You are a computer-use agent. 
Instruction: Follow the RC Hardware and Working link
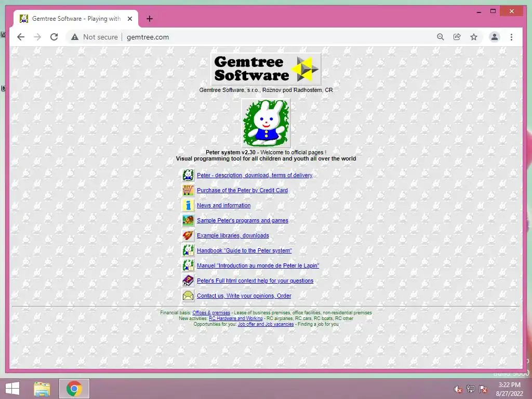click(x=235, y=318)
